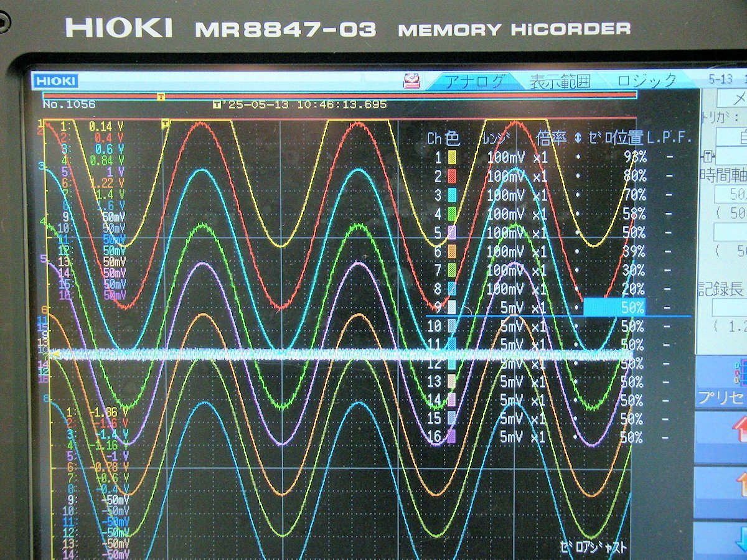The height and width of the screenshot is (560, 747).
Task: Select channel 1 zero position 93%
Action: [634, 157]
